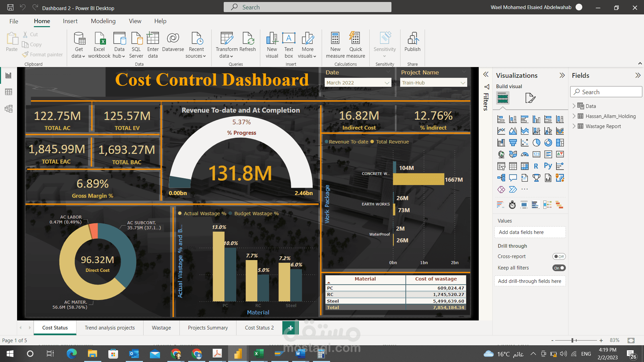Switch to Data view in left sidebar

(9, 92)
